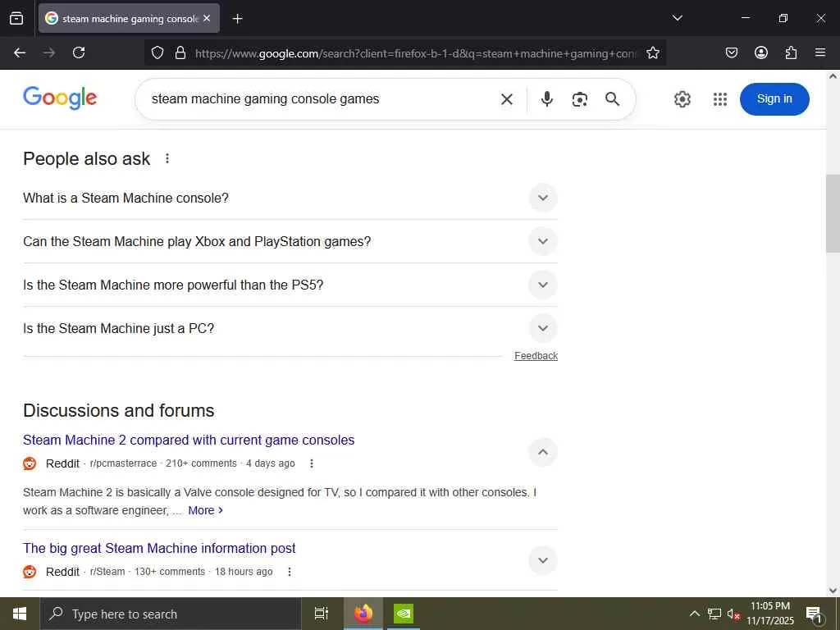Click '210+ comments' text
The width and height of the screenshot is (840, 630).
(201, 463)
